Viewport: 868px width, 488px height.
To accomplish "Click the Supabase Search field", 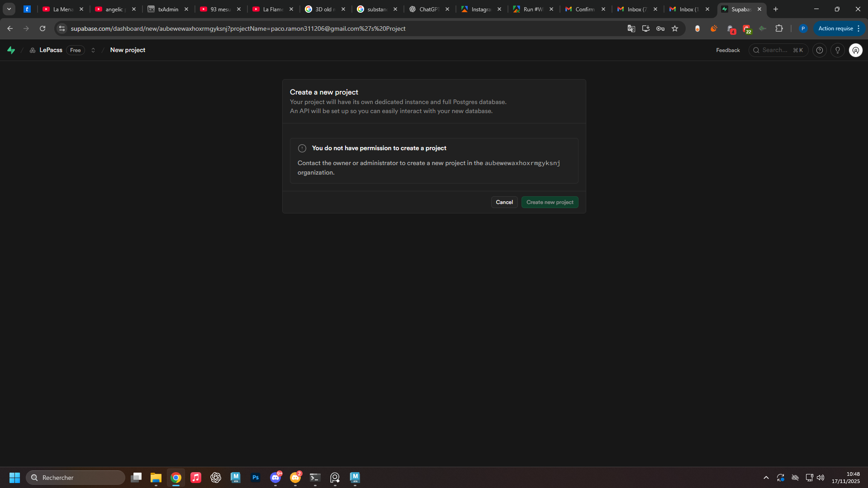I will pyautogui.click(x=778, y=50).
